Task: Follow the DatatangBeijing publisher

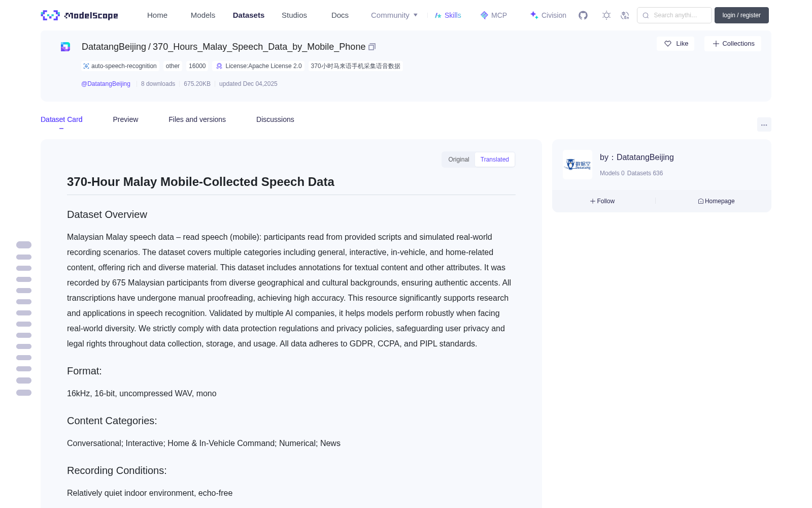Action: click(602, 201)
